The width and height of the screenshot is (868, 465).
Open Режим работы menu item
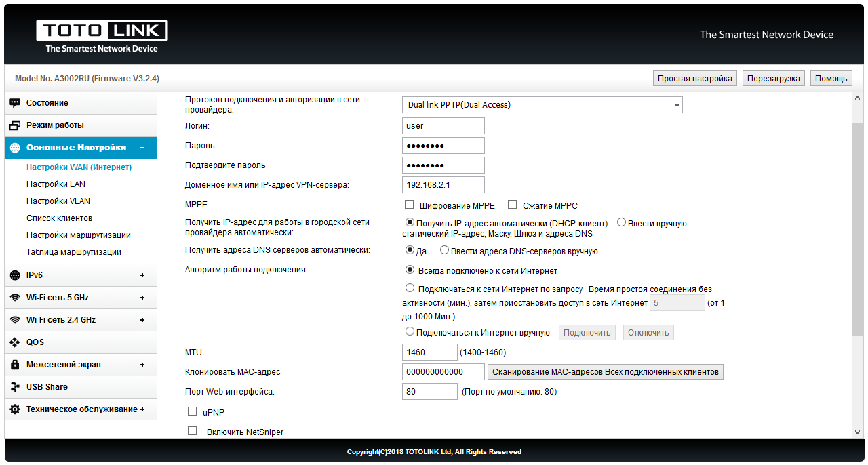[x=81, y=125]
